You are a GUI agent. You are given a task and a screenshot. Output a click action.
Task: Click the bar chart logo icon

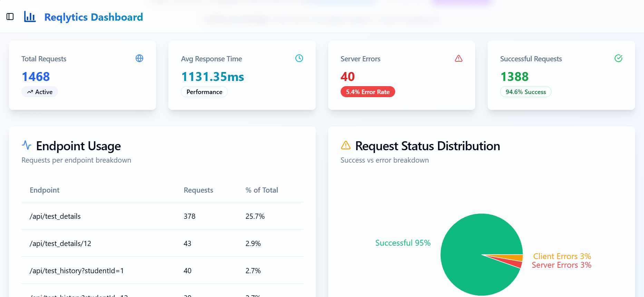[x=30, y=17]
